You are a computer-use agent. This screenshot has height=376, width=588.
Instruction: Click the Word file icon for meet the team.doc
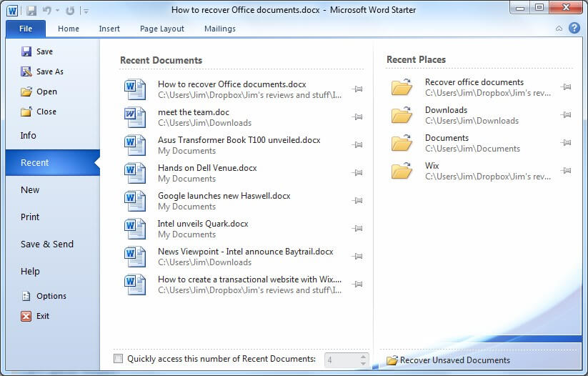pos(135,117)
